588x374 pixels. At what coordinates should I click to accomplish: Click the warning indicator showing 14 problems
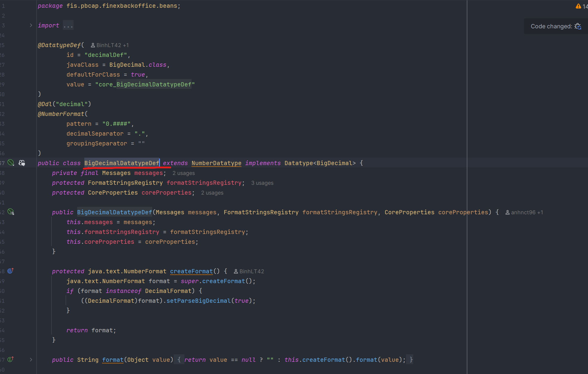(581, 6)
